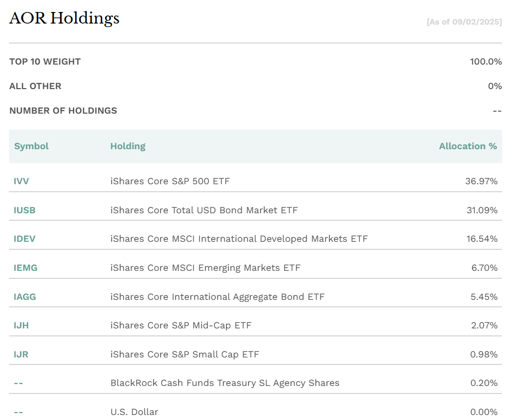The height and width of the screenshot is (420, 515).
Task: Select iShares Core S&P Small Cap ETF
Action: tap(184, 354)
